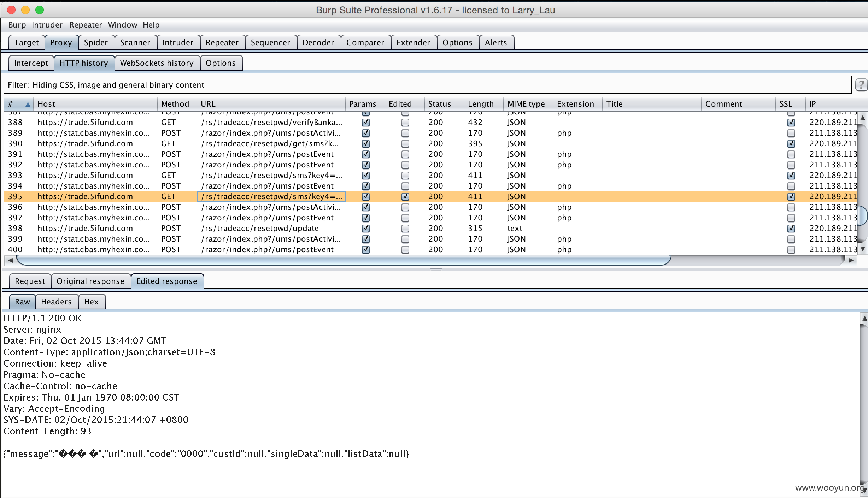
Task: Select row 398 resetpwd/update request
Action: click(x=431, y=229)
